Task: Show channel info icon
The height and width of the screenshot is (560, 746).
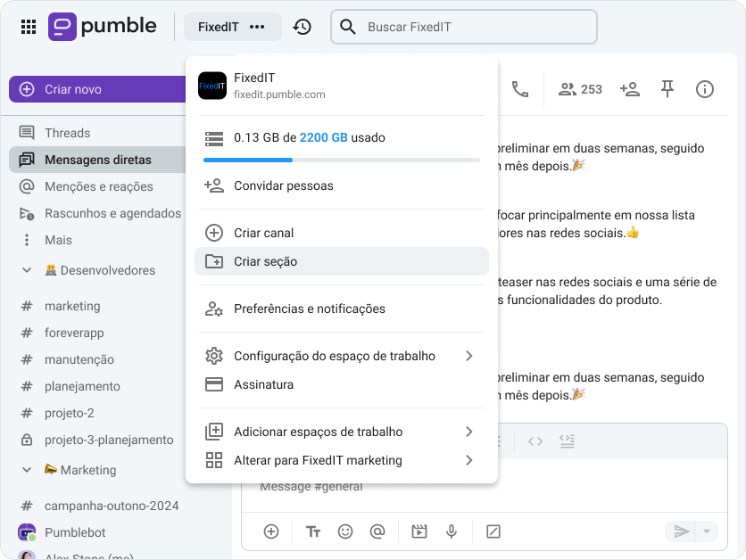Action: pyautogui.click(x=705, y=89)
